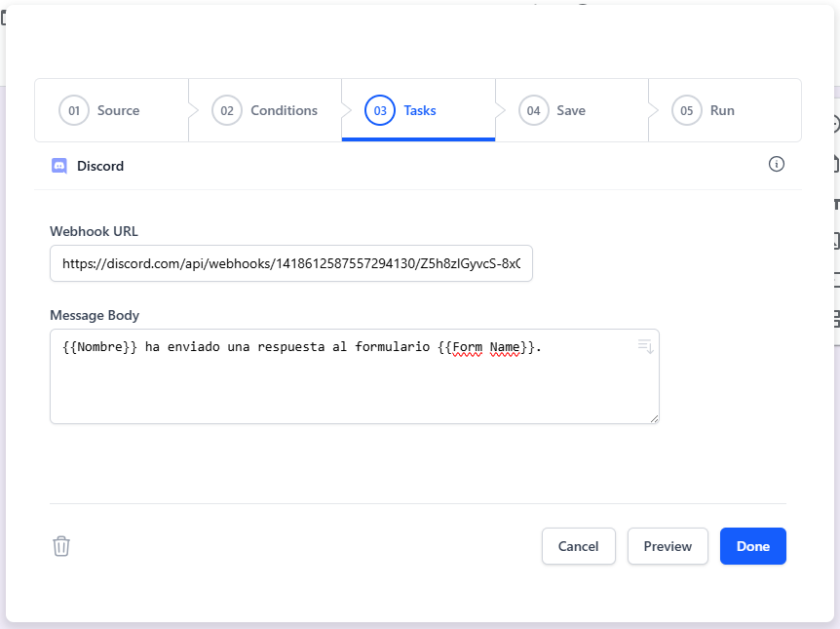Open the Conditions step

coord(284,110)
